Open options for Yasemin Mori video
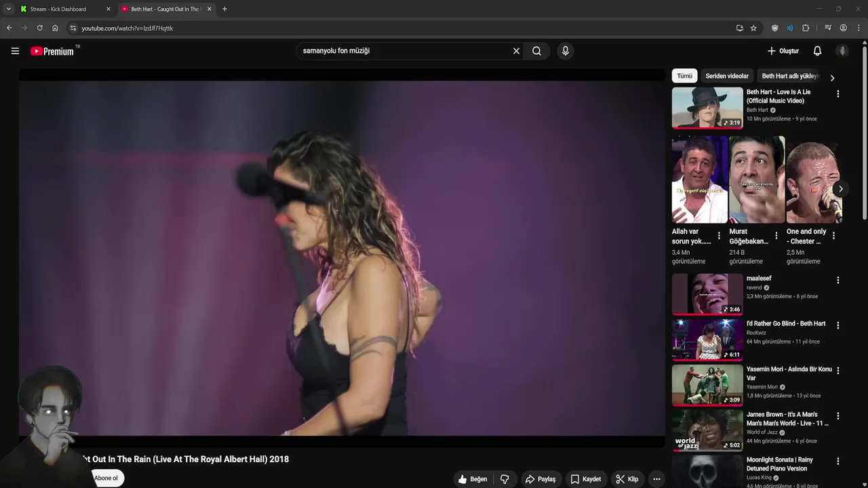The height and width of the screenshot is (488, 868). point(837,371)
